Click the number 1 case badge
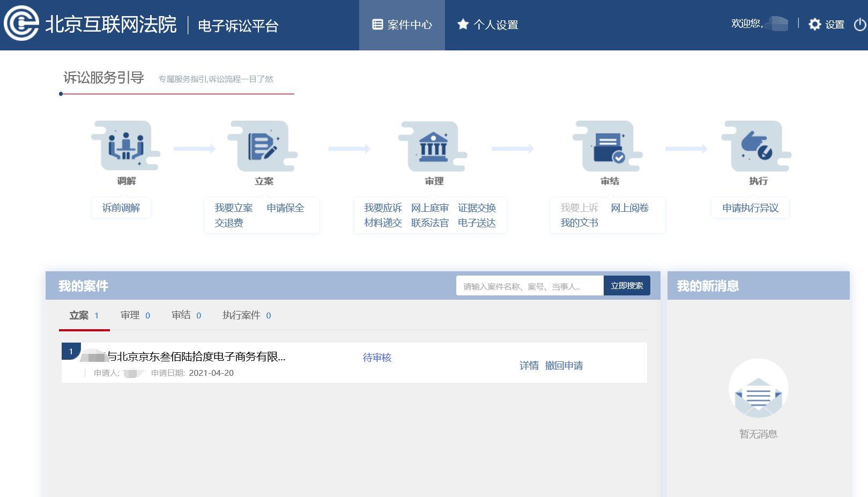The width and height of the screenshot is (868, 497). coord(71,351)
